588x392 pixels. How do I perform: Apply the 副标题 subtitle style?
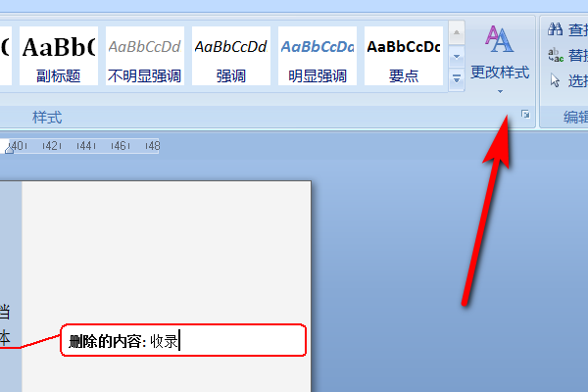(59, 56)
